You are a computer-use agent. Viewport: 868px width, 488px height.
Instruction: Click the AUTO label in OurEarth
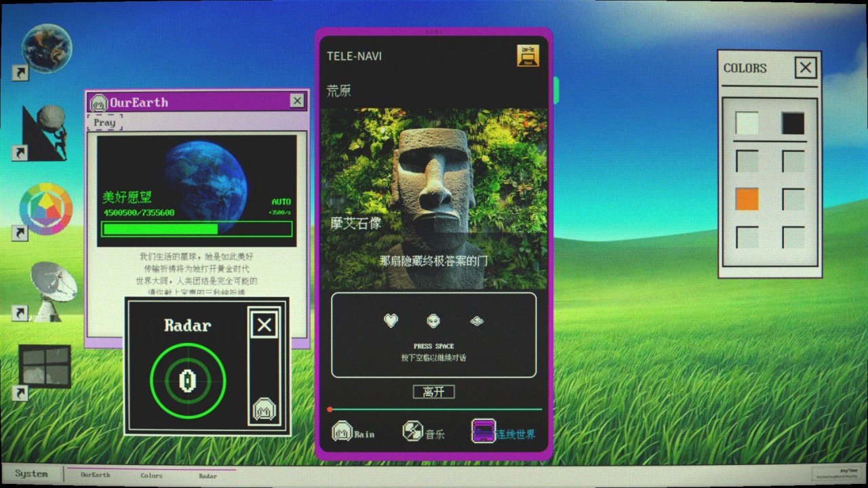pyautogui.click(x=281, y=202)
